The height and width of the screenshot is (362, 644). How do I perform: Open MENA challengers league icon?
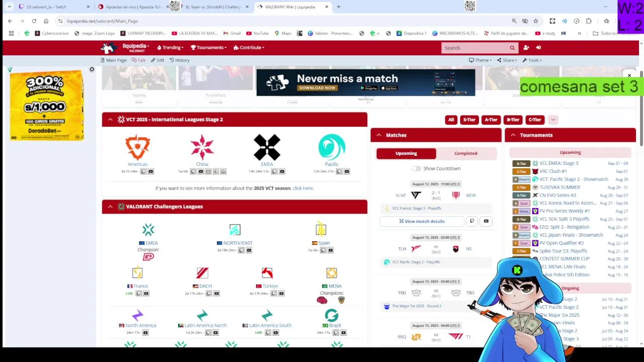(332, 273)
